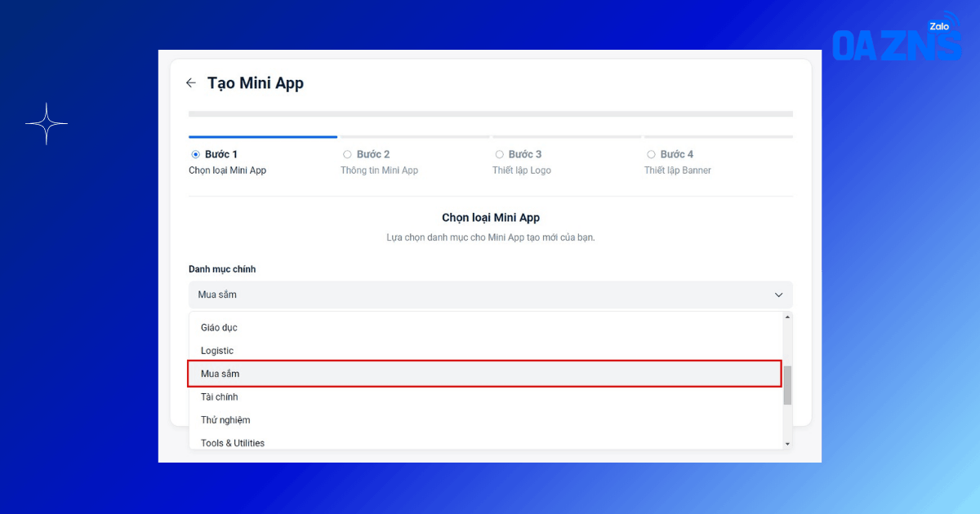Click the dropdown list scrollbar thumb
The width and height of the screenshot is (980, 514).
(x=787, y=385)
